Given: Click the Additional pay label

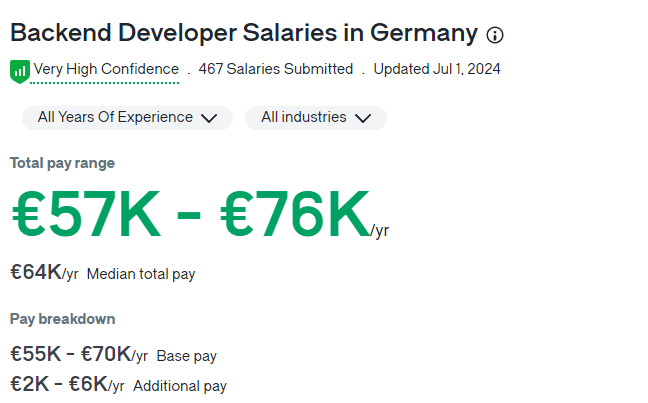Looking at the screenshot, I should 180,386.
